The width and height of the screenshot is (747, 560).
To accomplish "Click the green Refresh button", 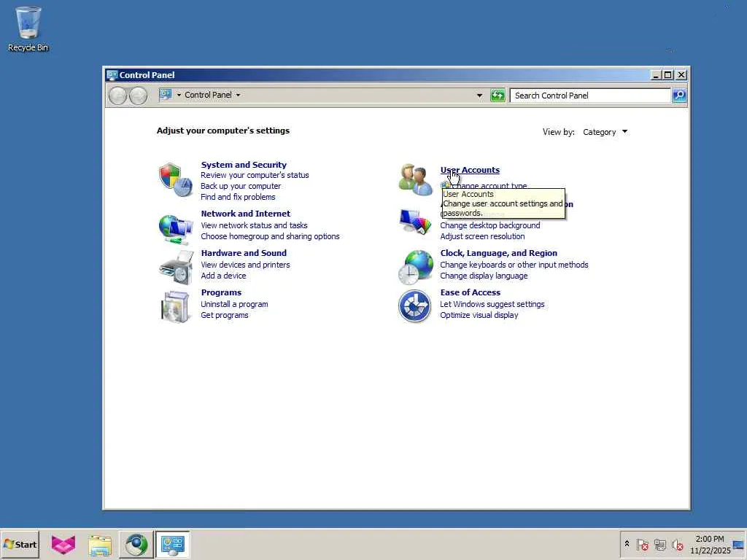I will click(x=498, y=96).
